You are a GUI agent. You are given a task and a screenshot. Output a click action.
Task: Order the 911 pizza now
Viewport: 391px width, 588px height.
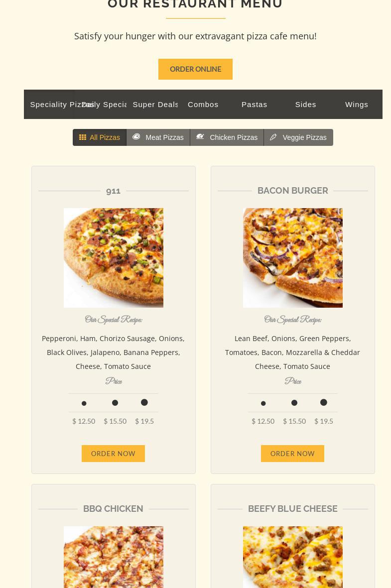pyautogui.click(x=114, y=454)
